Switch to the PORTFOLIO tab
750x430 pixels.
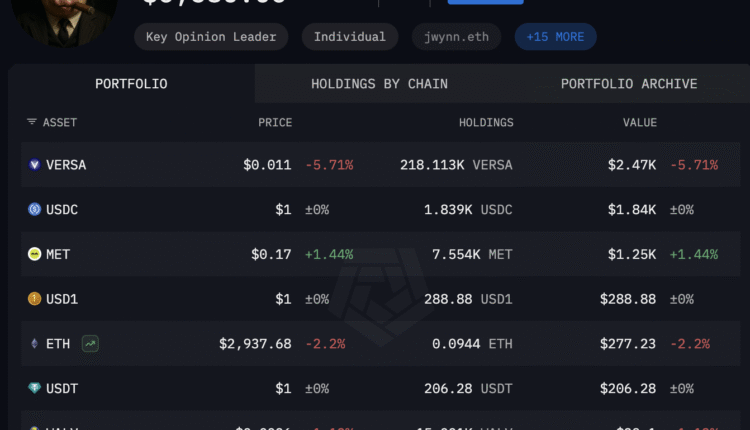[x=131, y=84]
